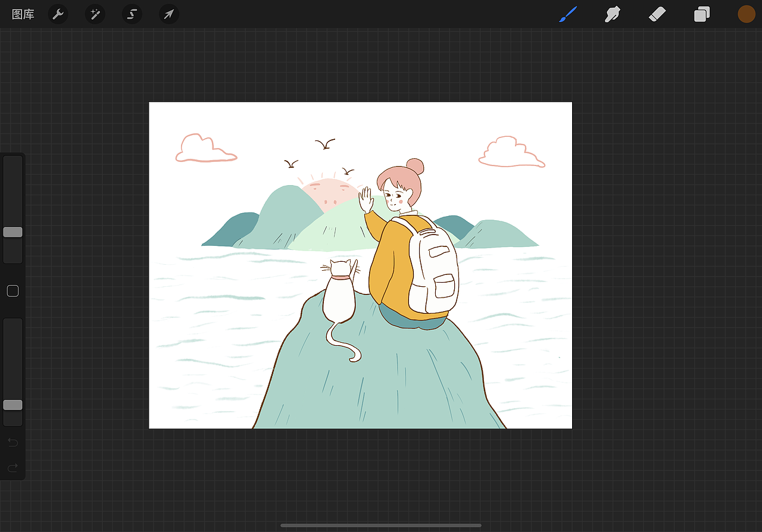
Task: Select the Eraser tool
Action: point(657,14)
